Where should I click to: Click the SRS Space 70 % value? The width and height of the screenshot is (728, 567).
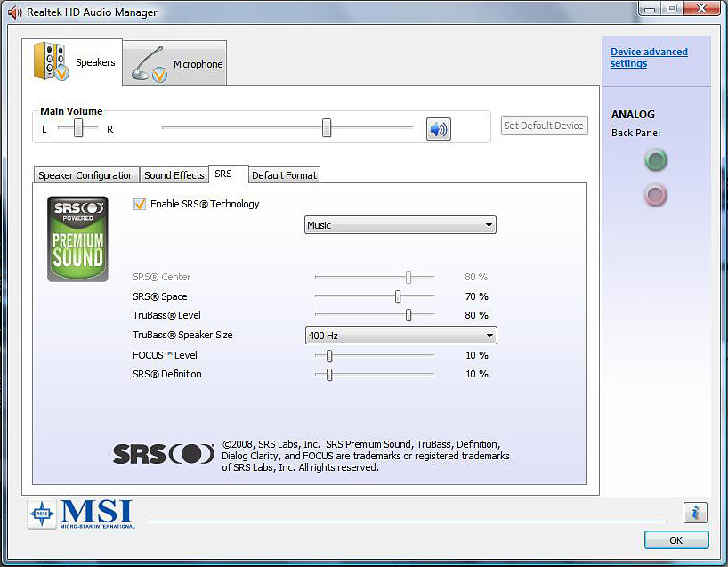(477, 296)
